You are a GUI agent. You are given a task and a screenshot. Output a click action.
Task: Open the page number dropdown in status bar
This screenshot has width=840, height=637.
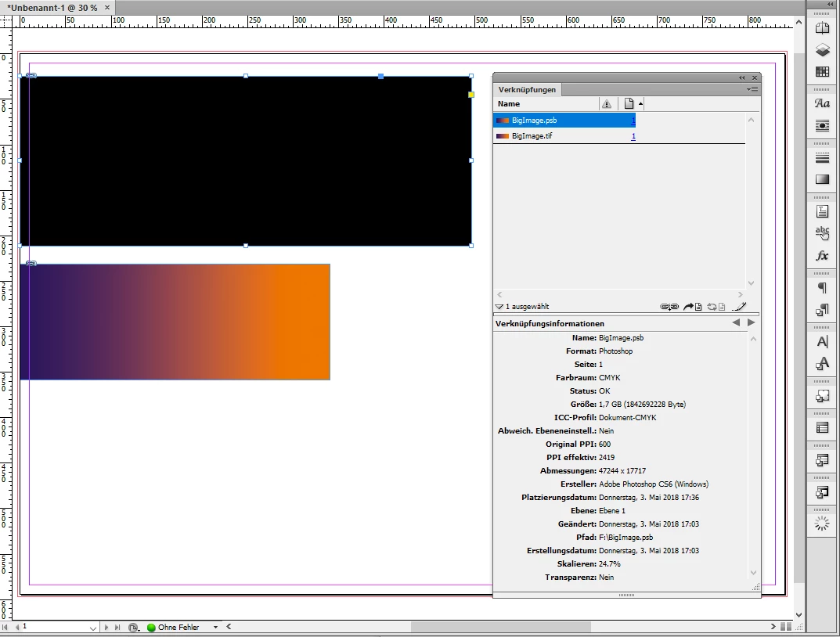click(93, 628)
